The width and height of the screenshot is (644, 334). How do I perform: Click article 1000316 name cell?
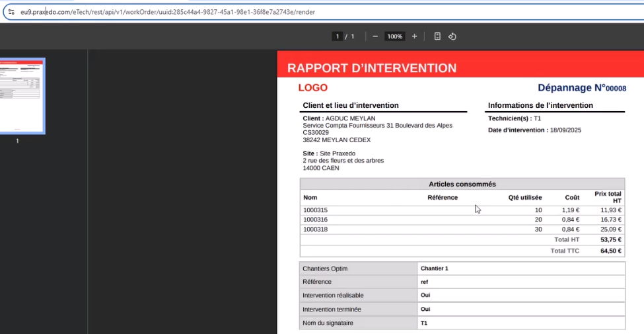pos(316,220)
